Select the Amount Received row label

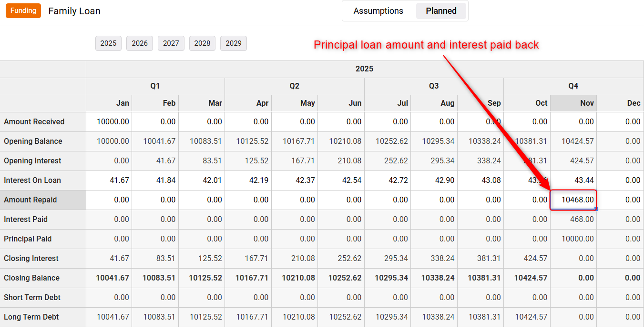click(43, 122)
